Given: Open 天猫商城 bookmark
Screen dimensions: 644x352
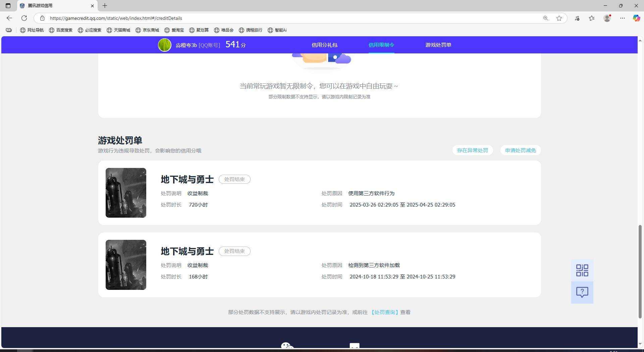Looking at the screenshot, I should [118, 30].
